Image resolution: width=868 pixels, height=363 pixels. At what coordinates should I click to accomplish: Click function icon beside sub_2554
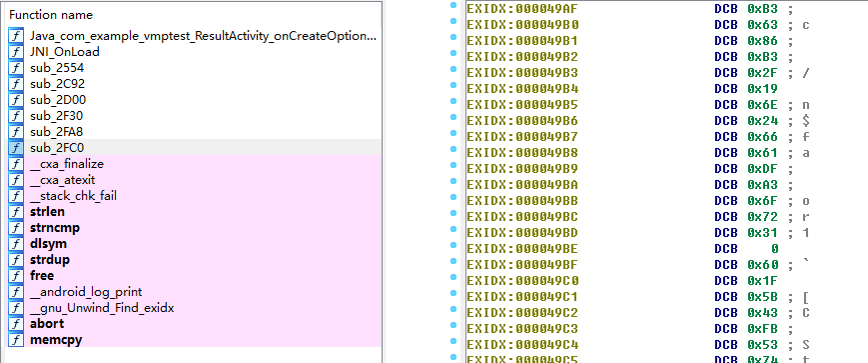(17, 68)
